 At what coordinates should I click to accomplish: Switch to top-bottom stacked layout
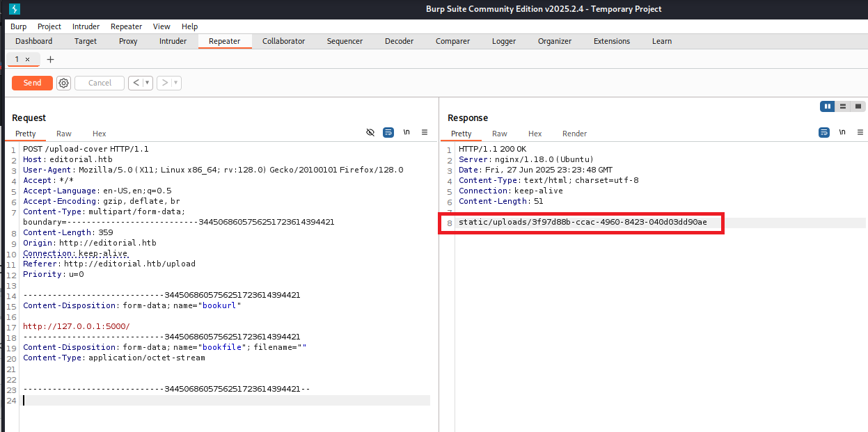click(843, 106)
